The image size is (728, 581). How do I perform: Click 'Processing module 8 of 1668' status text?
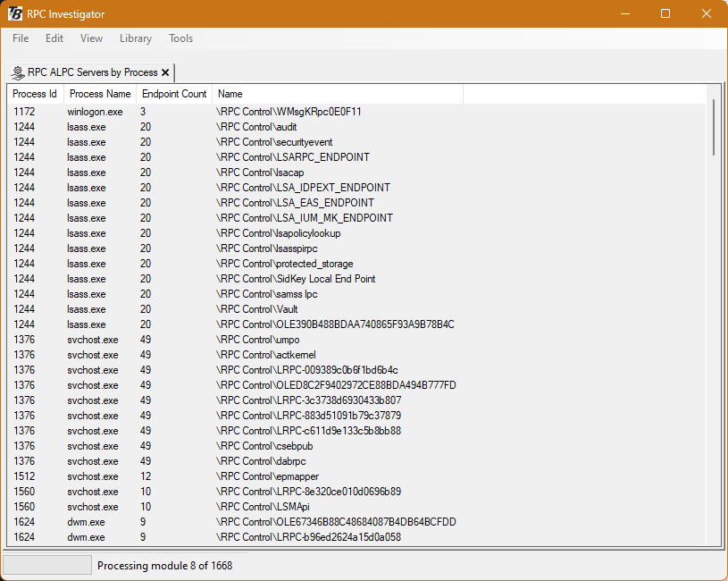click(x=165, y=565)
